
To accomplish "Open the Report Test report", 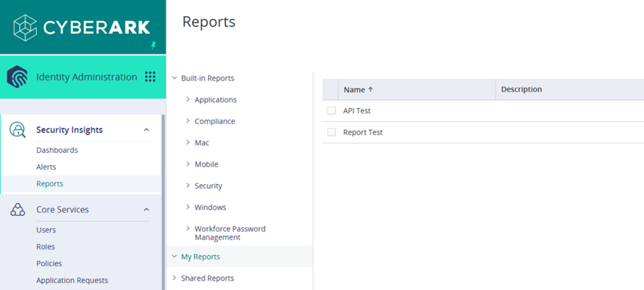I will (x=363, y=132).
